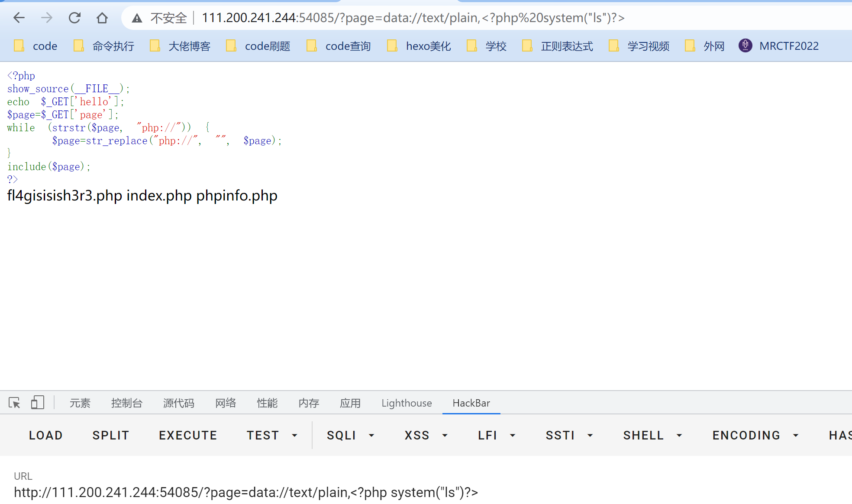Activate the DevTools inspect element picker
Image resolution: width=852 pixels, height=504 pixels.
click(14, 403)
